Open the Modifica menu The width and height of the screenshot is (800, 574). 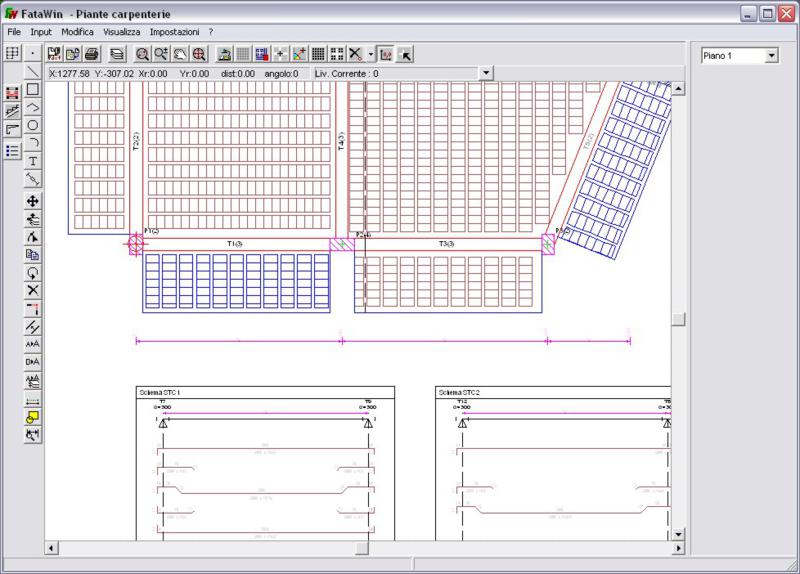78,32
